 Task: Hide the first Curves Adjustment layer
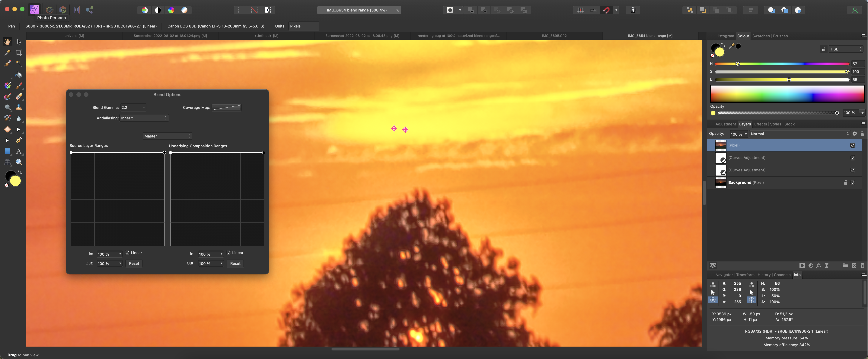[x=853, y=158]
